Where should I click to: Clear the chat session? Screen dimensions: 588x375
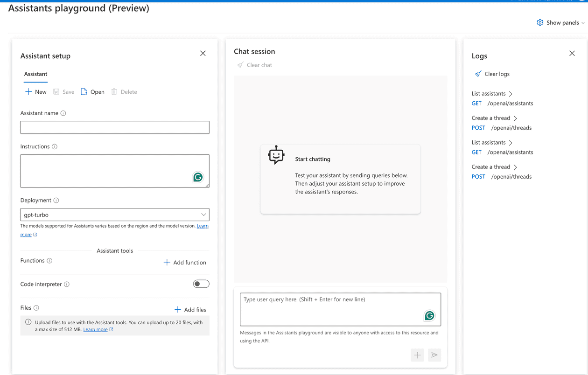click(x=255, y=65)
